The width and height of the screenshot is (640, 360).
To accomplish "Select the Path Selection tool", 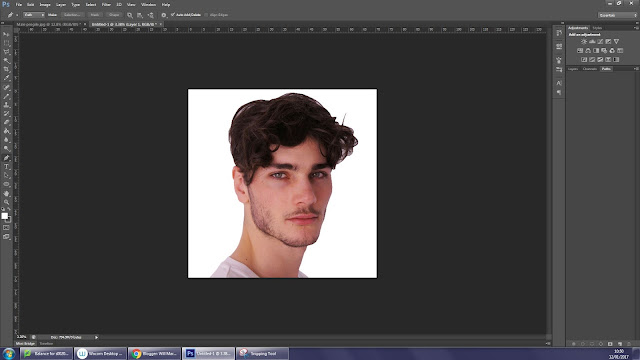I will coord(6,176).
